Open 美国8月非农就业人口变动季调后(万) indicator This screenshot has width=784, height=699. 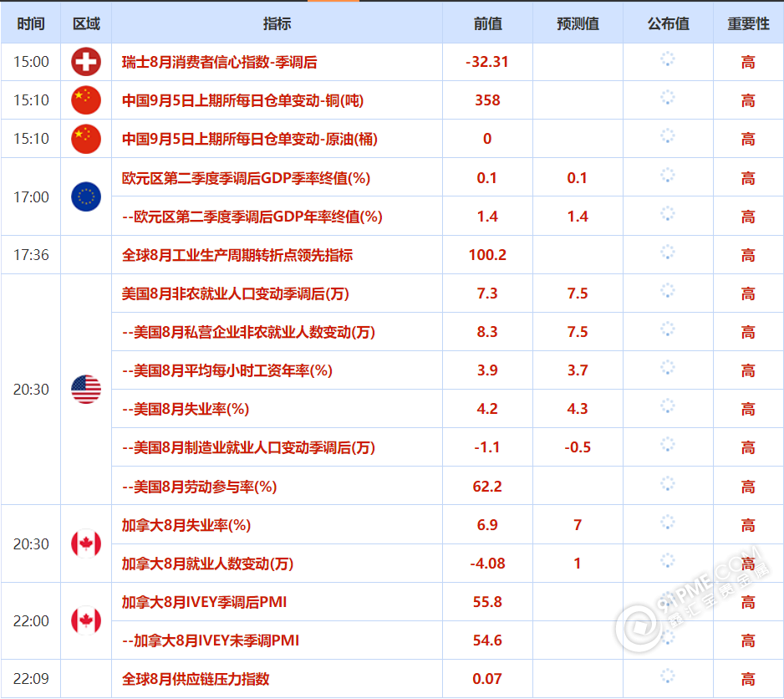click(236, 293)
